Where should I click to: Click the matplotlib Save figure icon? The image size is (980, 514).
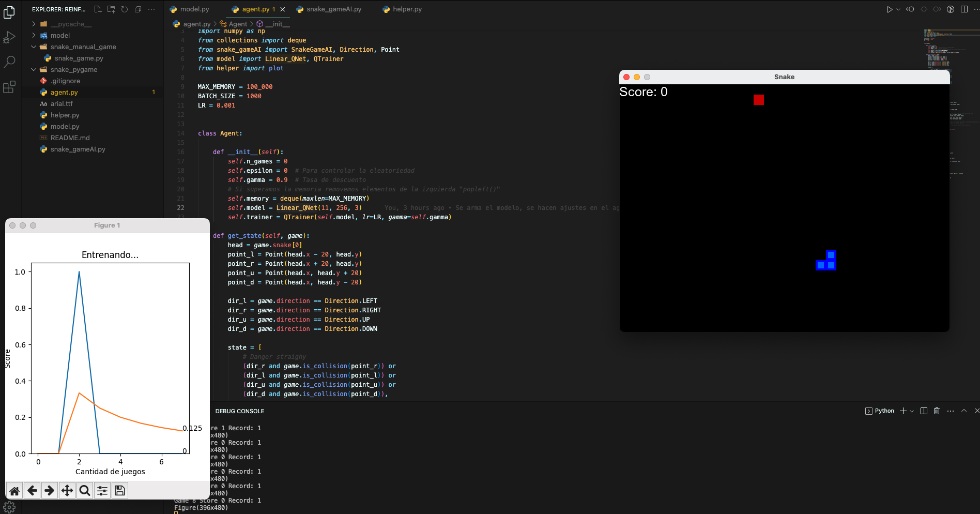[120, 490]
